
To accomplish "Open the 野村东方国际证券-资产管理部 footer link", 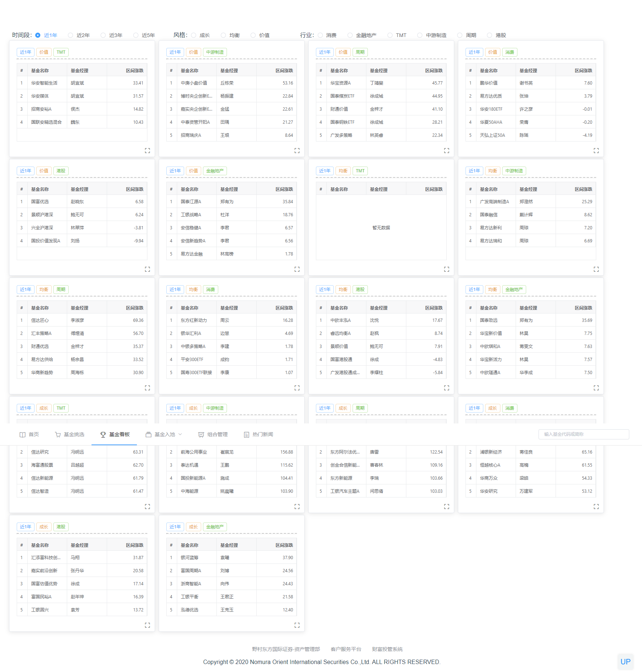I will click(286, 649).
